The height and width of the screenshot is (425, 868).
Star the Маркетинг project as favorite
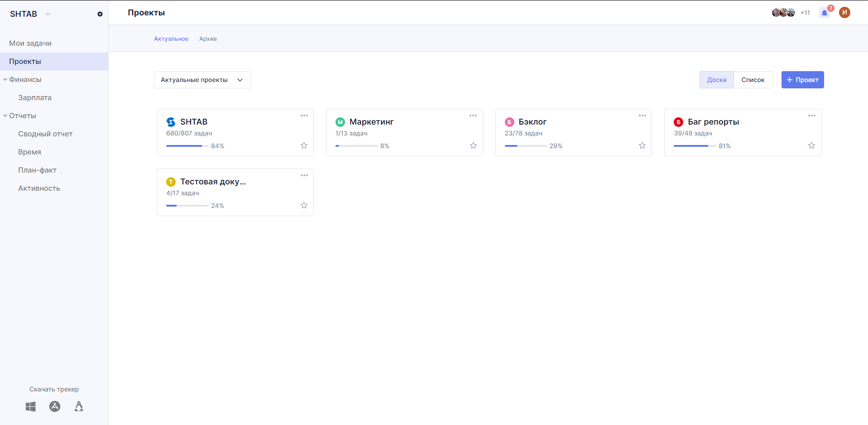tap(473, 145)
